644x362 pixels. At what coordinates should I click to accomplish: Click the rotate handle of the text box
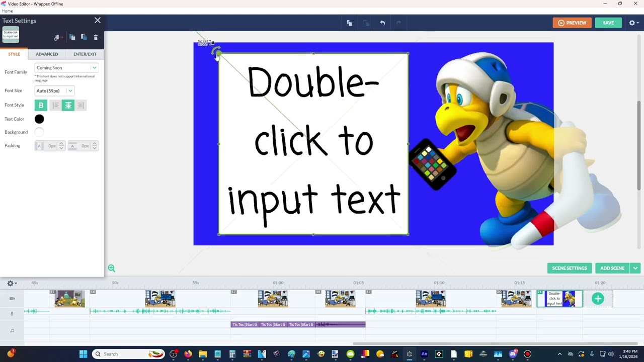tap(217, 52)
